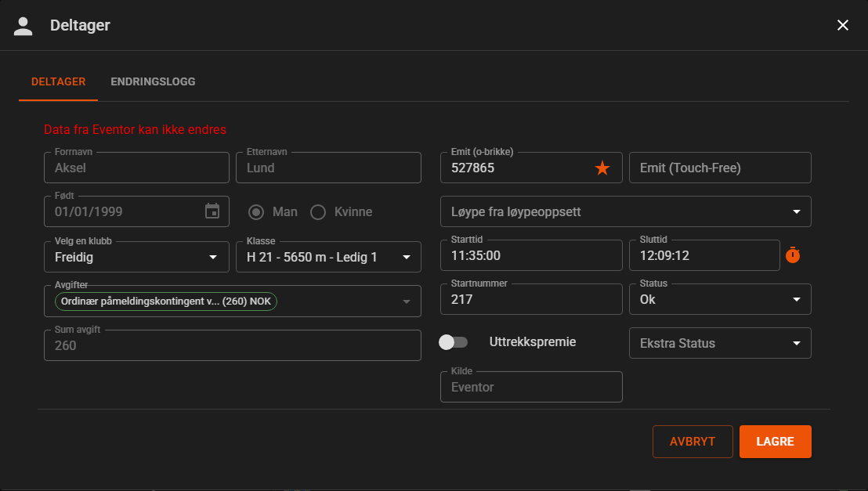Open the Status dropdown showing Ok
868x491 pixels.
720,299
